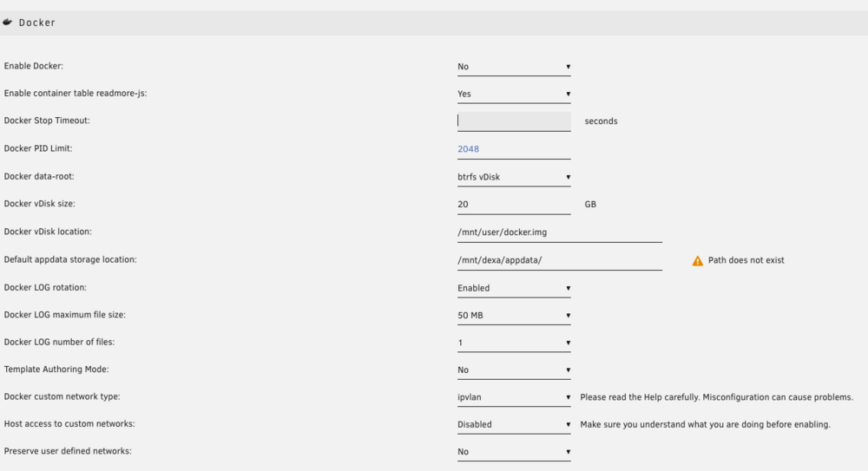Click the Docker whale icon in header
The width and height of the screenshot is (868, 471).
click(x=7, y=23)
